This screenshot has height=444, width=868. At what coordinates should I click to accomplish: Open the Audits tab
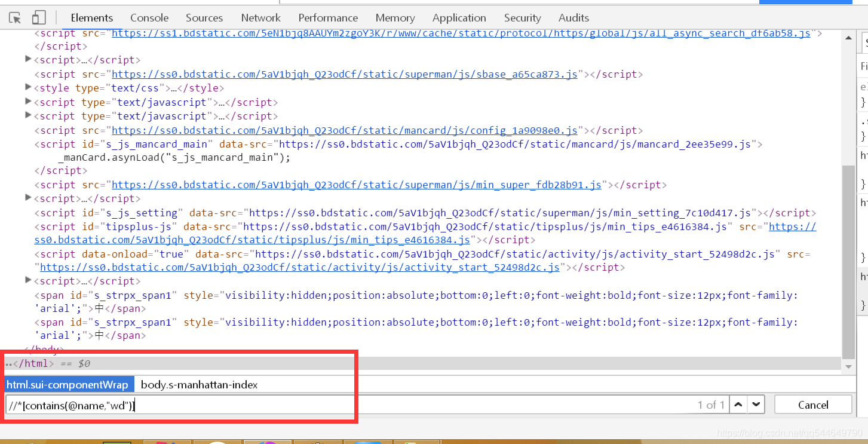coord(573,18)
